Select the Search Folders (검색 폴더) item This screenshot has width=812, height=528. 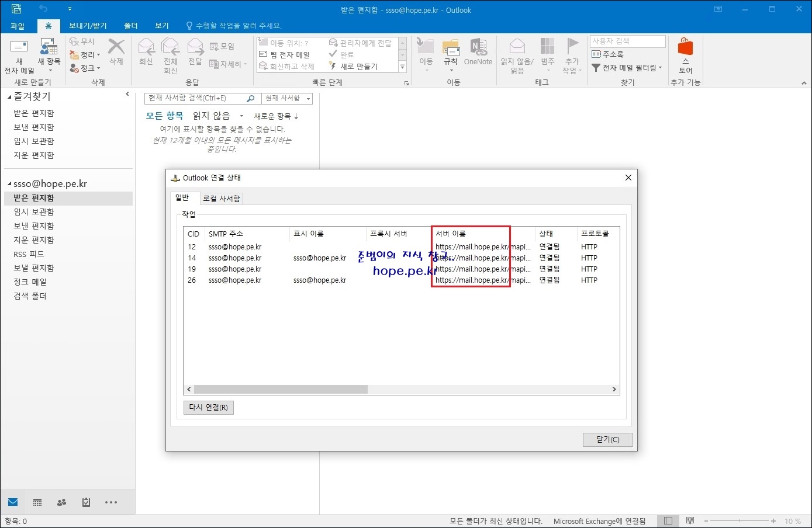(x=30, y=296)
